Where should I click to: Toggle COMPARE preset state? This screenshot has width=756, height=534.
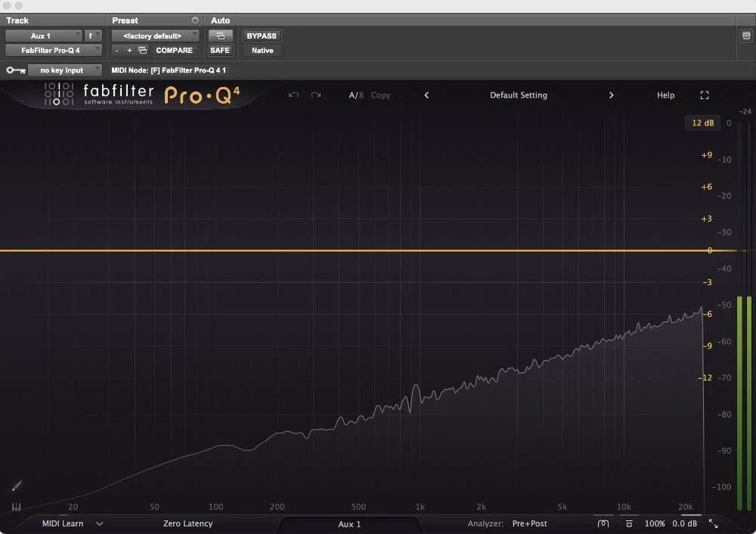[174, 50]
